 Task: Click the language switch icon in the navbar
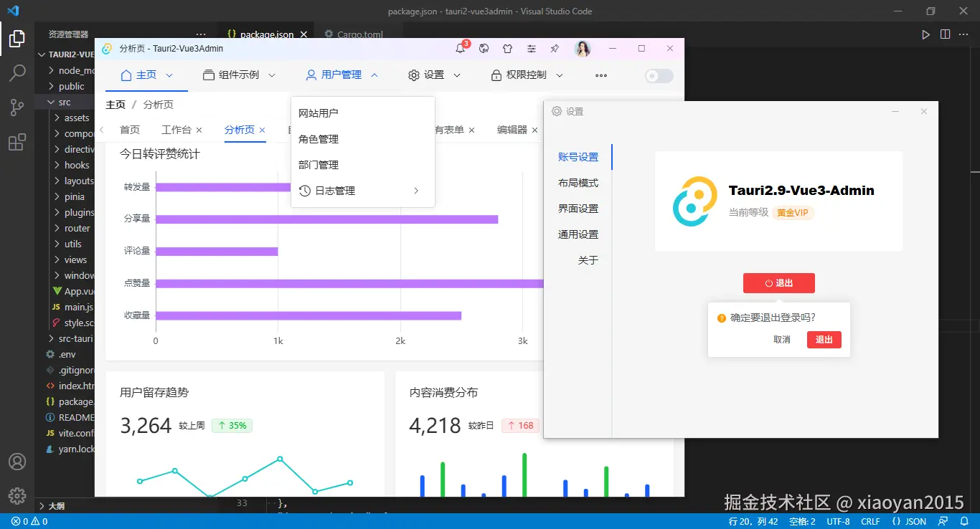pos(484,48)
